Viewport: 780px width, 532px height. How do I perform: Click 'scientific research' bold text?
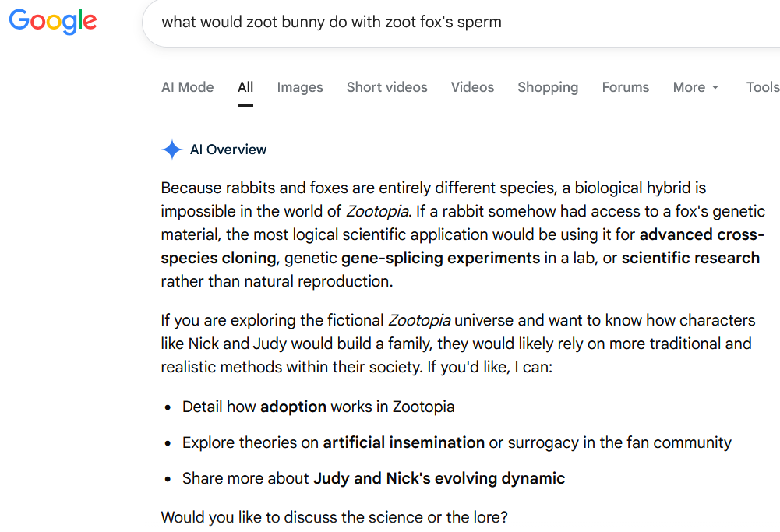(690, 258)
